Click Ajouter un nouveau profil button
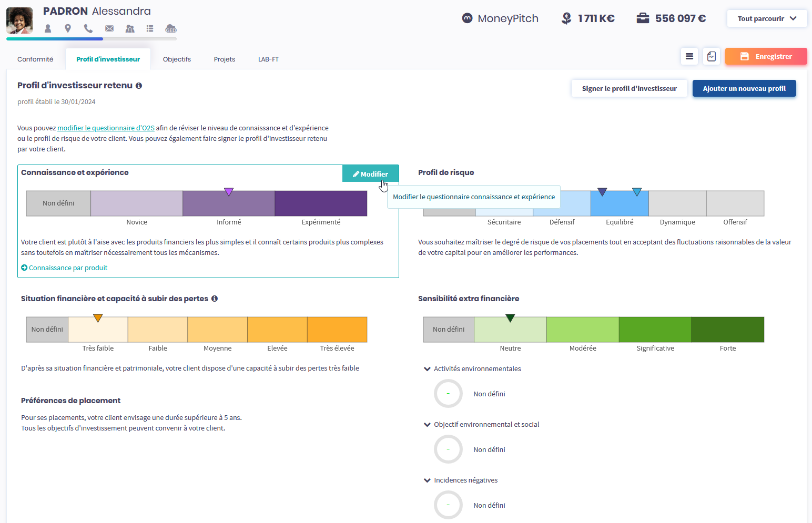The width and height of the screenshot is (812, 523). (744, 88)
